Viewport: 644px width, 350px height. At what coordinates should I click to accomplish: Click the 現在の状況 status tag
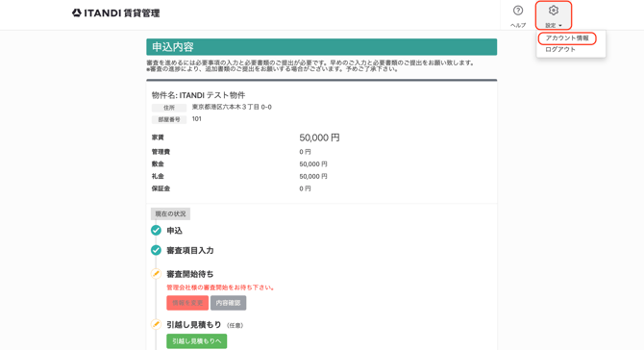170,213
